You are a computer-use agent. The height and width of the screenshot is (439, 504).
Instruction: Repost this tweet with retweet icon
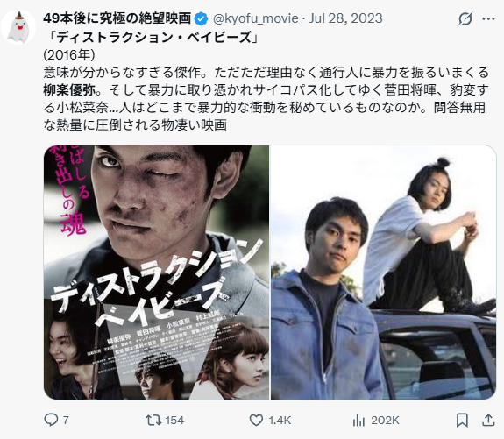[153, 420]
